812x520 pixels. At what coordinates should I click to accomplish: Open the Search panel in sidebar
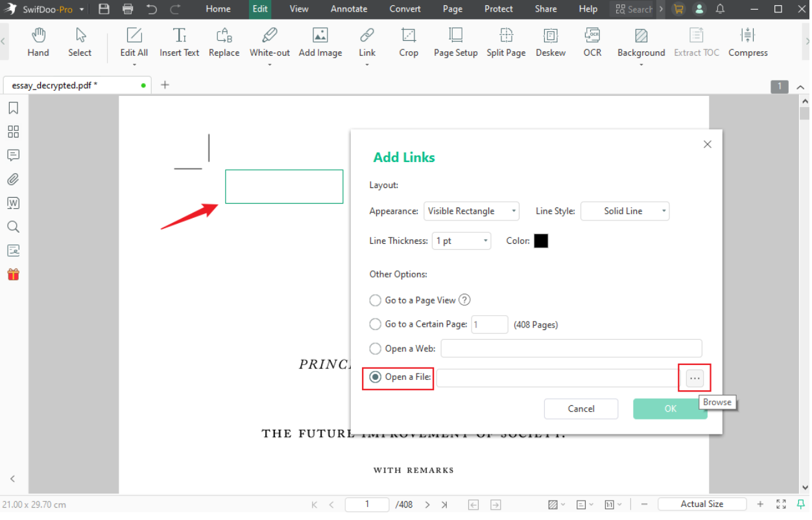(x=13, y=226)
